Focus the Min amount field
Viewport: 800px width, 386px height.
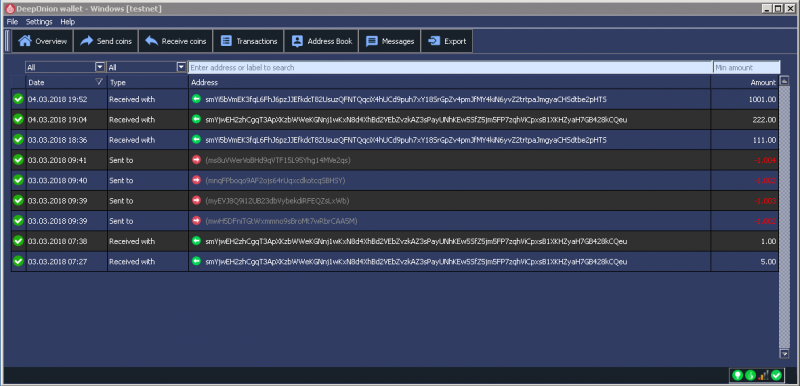746,67
